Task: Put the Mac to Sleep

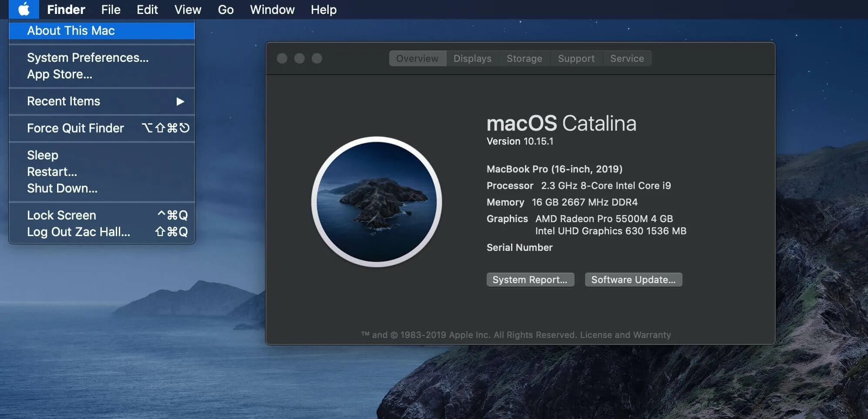Action: click(x=102, y=155)
